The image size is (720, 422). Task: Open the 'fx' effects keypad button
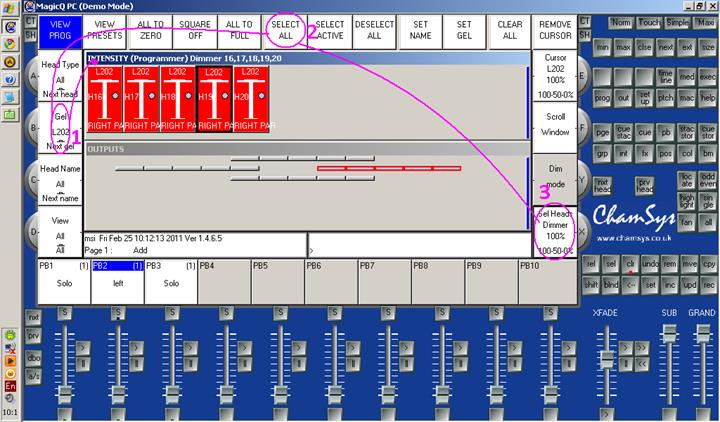point(644,153)
